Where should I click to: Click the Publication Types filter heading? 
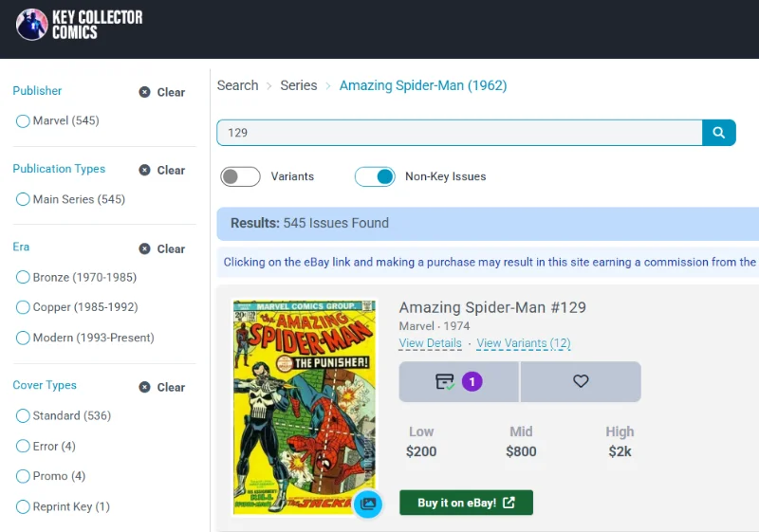coord(59,169)
